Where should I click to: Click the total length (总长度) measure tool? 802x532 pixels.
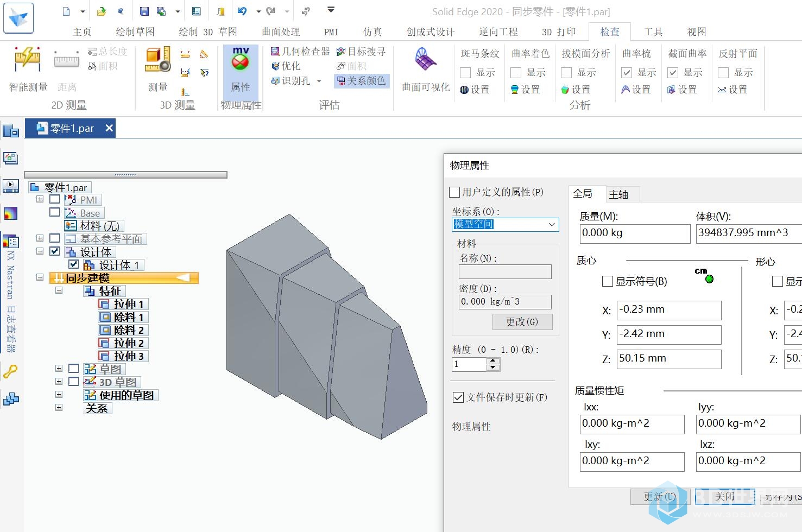[108, 52]
